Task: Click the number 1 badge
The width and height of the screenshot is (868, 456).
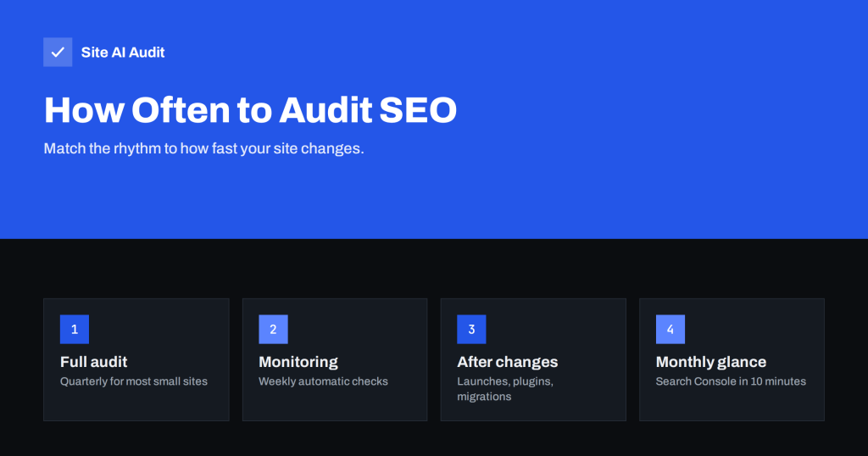Action: (75, 329)
